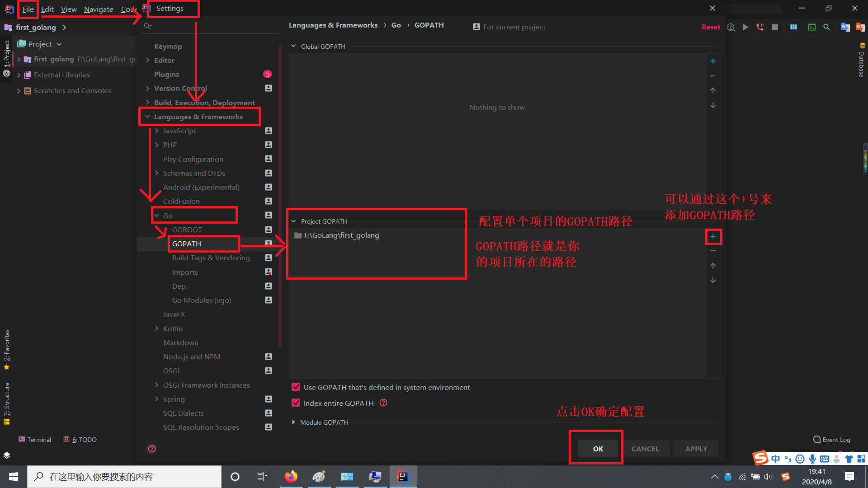
Task: Click the APPLY button
Action: [x=696, y=449]
